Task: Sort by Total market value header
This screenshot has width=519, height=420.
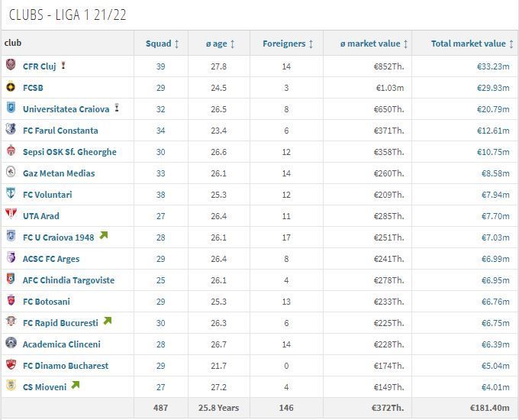Action: (472, 44)
